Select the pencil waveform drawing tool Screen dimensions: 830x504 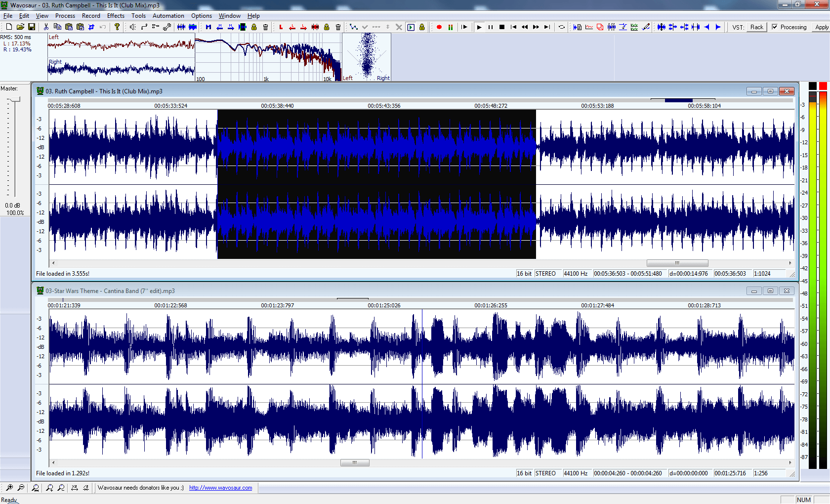[x=646, y=27]
